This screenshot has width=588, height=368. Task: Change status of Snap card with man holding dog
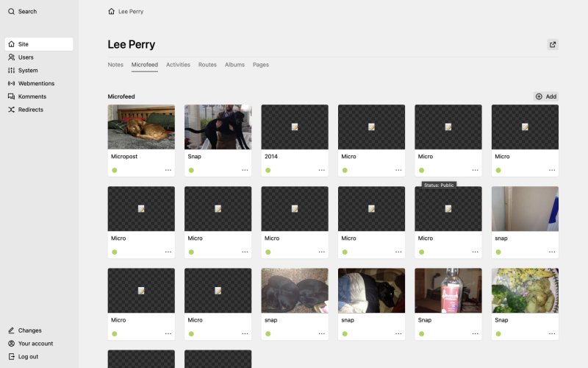tap(191, 170)
